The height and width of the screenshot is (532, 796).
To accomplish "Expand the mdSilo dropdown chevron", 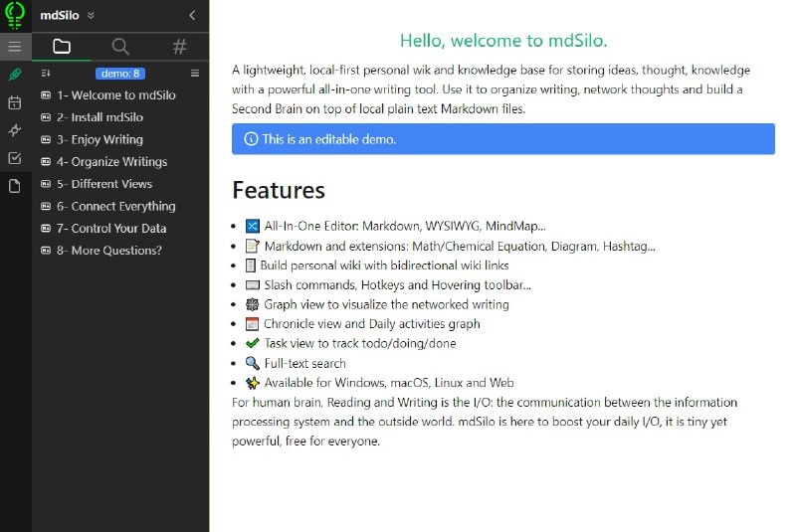I will coord(91,16).
